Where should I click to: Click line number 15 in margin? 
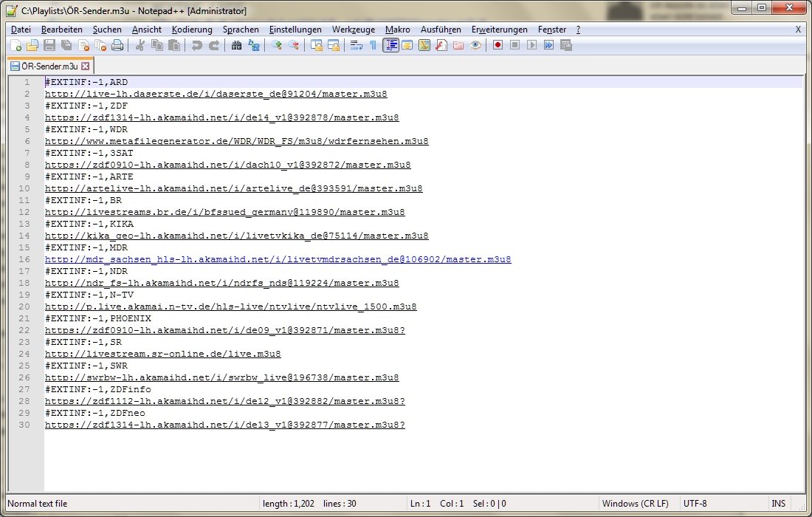click(24, 247)
